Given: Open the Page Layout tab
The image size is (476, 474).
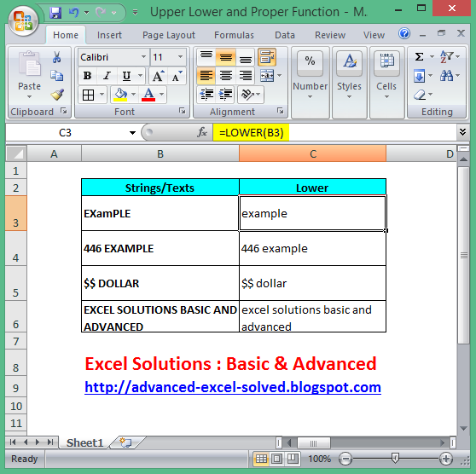Looking at the screenshot, I should pos(169,35).
